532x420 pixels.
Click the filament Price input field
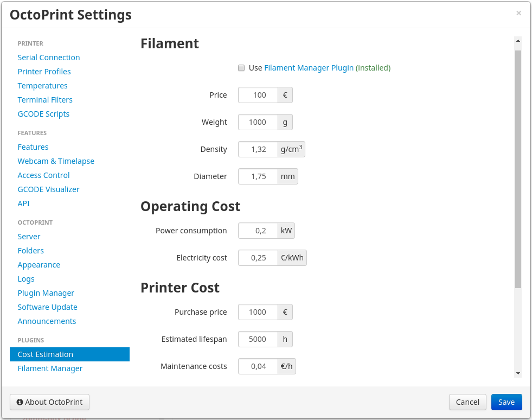[x=258, y=95]
